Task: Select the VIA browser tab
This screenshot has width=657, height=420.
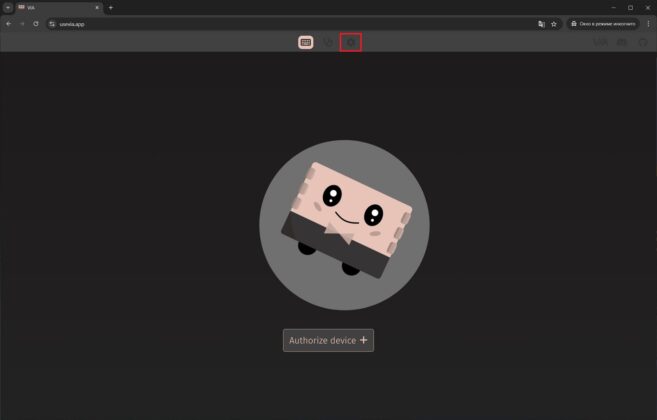Action: coord(59,8)
